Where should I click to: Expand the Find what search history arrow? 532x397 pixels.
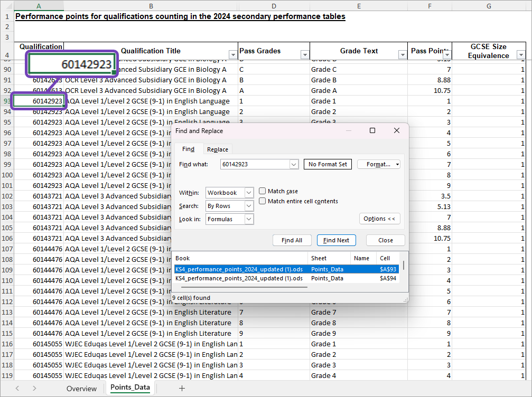[294, 164]
